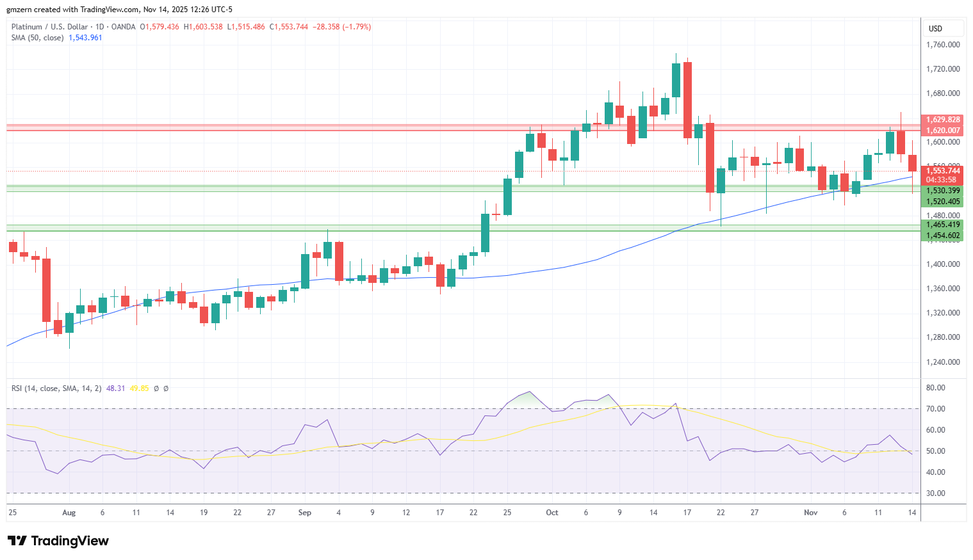Click the Sep label on the date axis
Image resolution: width=973 pixels, height=560 pixels.
click(305, 513)
